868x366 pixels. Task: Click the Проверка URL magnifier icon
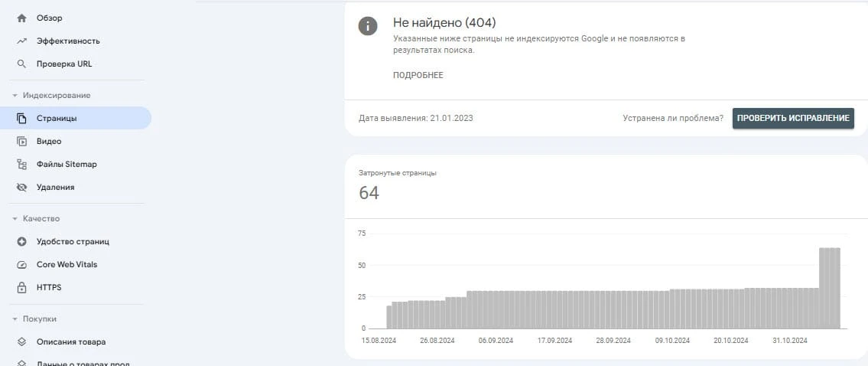coord(21,64)
